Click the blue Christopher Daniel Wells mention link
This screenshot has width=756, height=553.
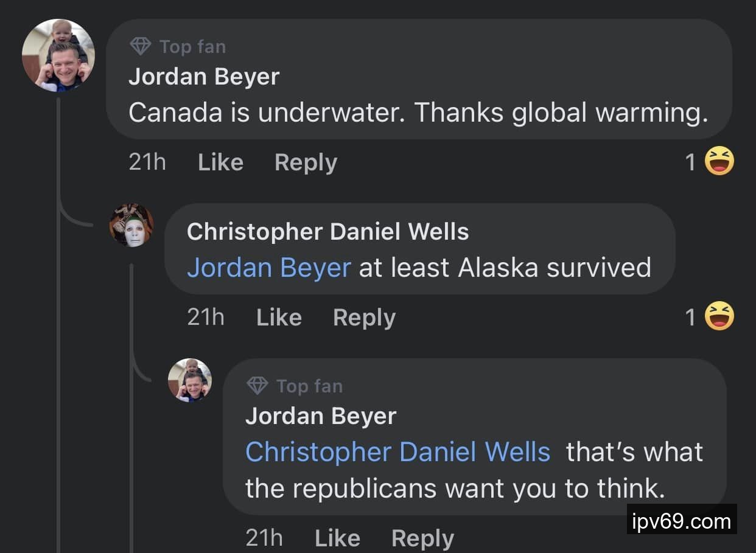coord(397,452)
